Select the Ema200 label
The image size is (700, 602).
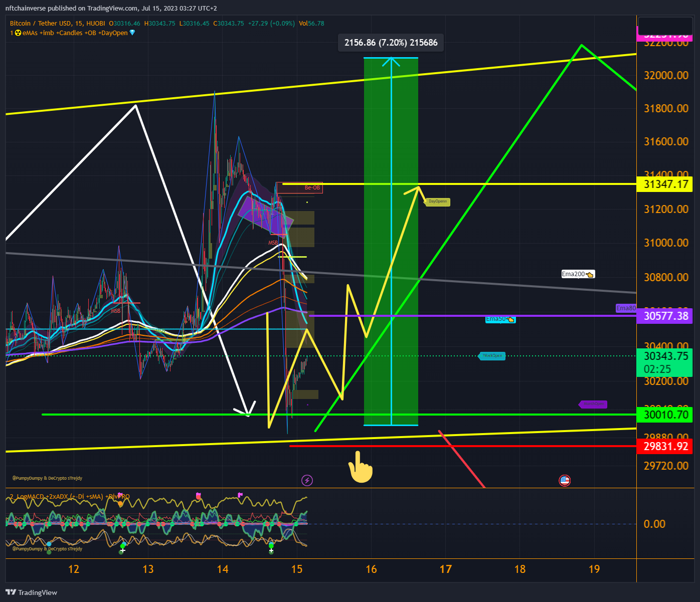578,274
